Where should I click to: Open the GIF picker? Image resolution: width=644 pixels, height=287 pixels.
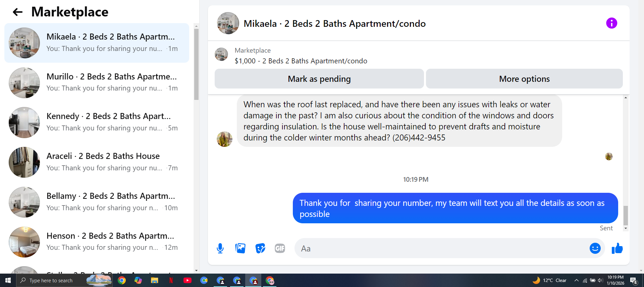click(x=280, y=248)
